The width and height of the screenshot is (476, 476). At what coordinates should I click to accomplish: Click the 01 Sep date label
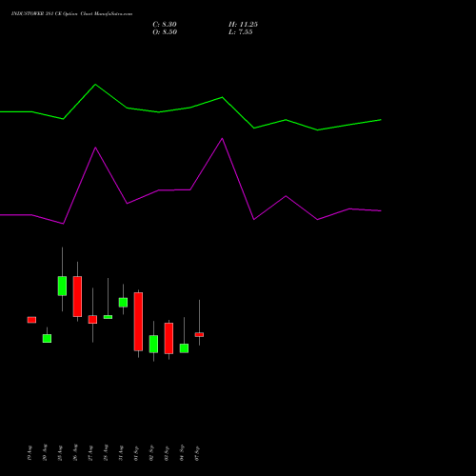[136, 453]
